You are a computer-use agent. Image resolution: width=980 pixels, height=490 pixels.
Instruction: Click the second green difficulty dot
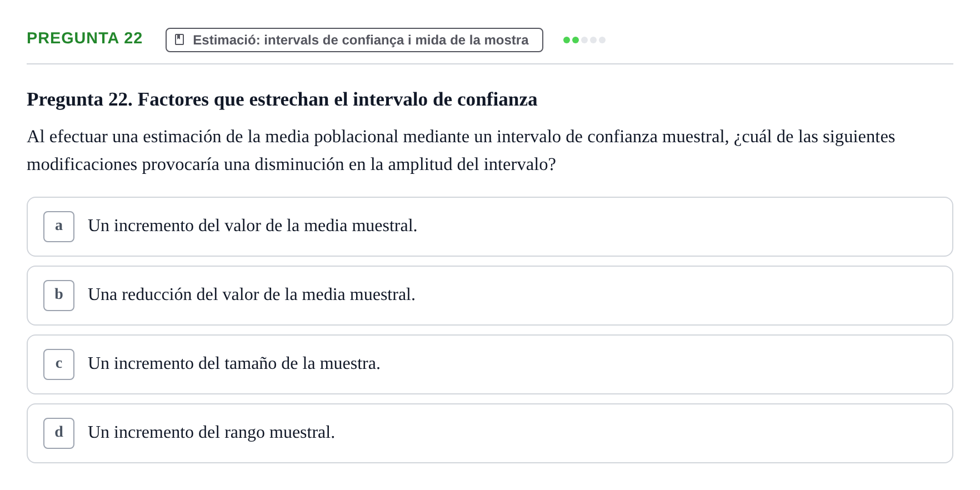click(x=576, y=40)
